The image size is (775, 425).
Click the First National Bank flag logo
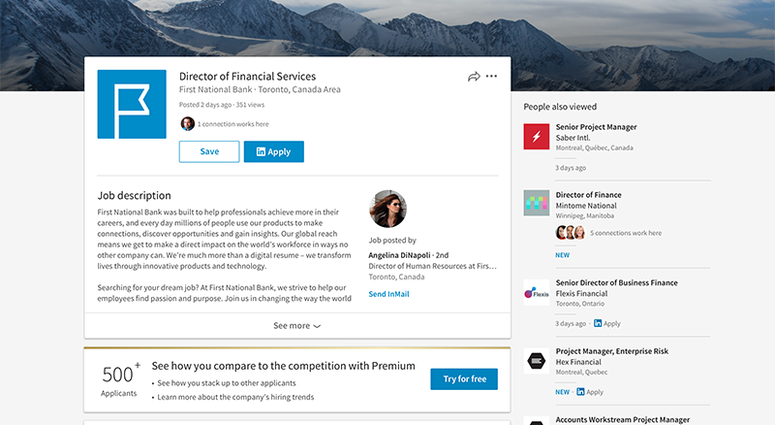(132, 104)
